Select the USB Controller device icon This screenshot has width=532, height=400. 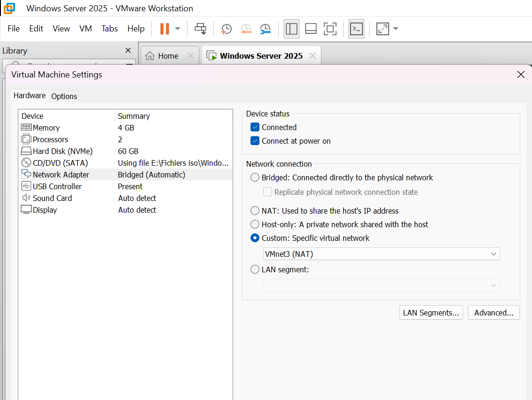(x=26, y=186)
